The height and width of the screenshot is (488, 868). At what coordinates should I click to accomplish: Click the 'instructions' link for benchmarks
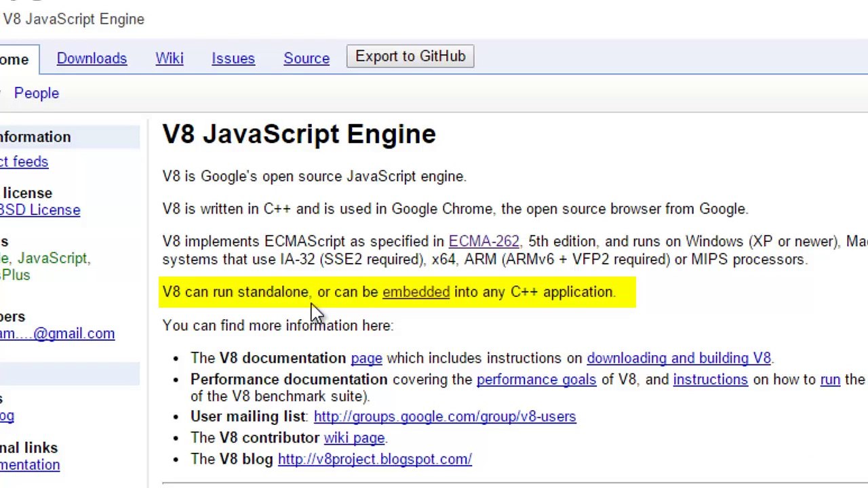[x=710, y=380]
